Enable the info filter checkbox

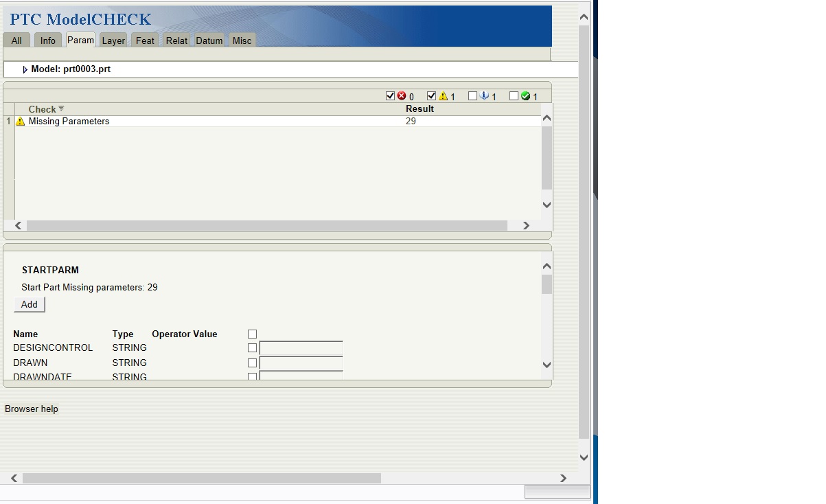[x=472, y=96]
